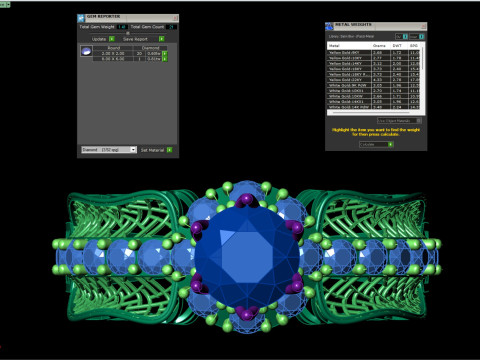Click the Round column header

(x=113, y=48)
